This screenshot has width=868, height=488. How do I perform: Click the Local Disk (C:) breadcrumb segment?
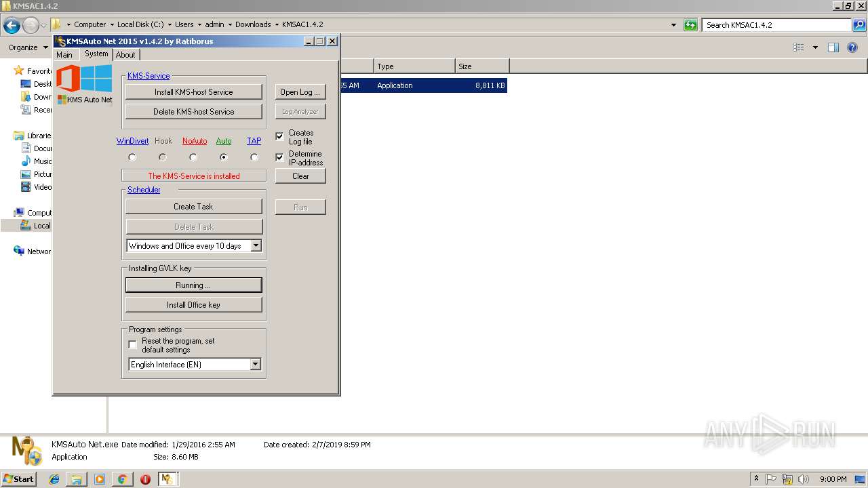[x=140, y=24]
